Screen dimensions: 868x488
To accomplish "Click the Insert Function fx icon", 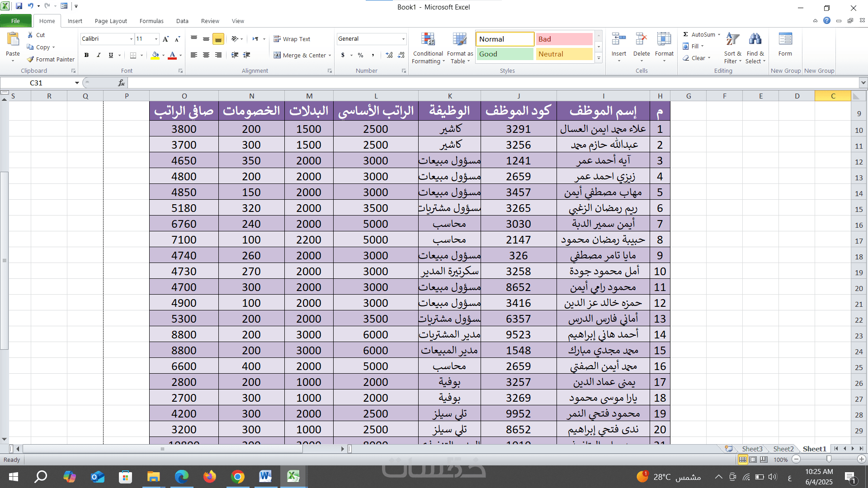I will tap(121, 83).
